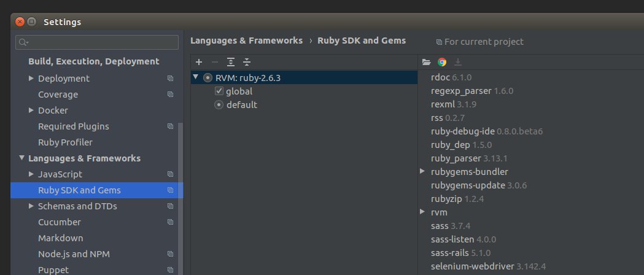
Task: Click the Collapse All icon in SDK toolbar
Action: click(246, 62)
